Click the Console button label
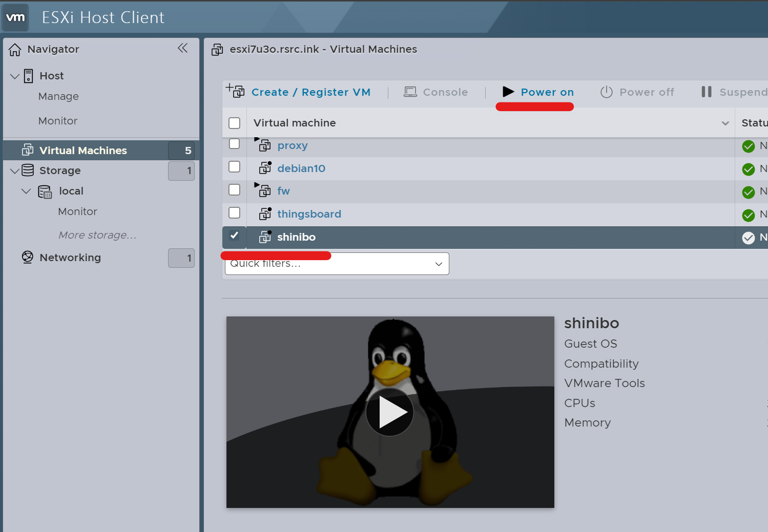 pos(445,92)
